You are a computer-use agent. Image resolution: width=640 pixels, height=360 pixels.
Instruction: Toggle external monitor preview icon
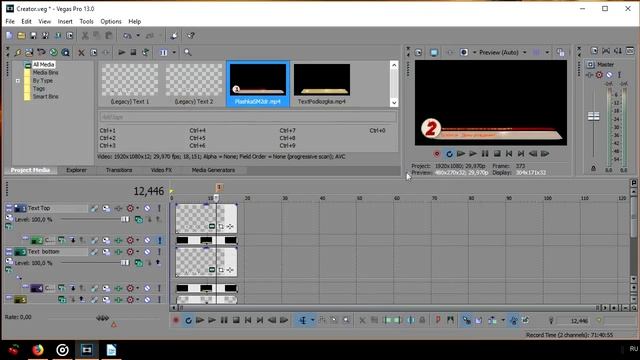tap(434, 53)
